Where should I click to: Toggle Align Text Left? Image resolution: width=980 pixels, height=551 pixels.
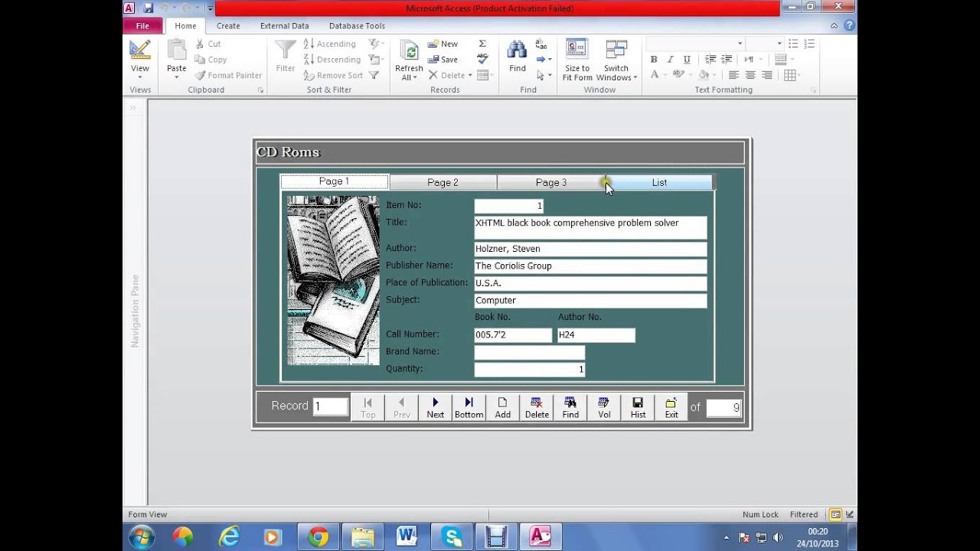(733, 75)
